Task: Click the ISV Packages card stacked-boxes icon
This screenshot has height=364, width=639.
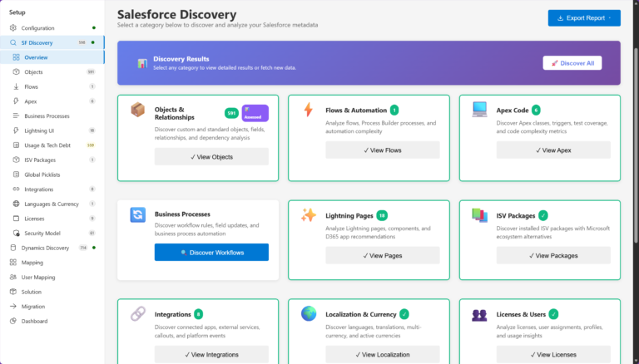Action: tap(479, 215)
